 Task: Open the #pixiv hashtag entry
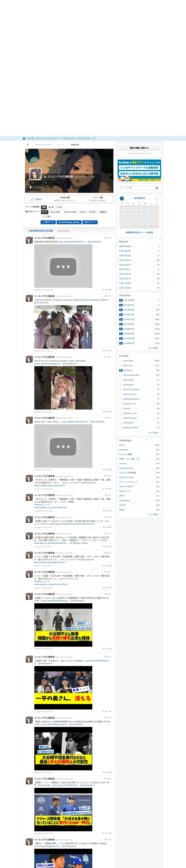(x=122, y=445)
